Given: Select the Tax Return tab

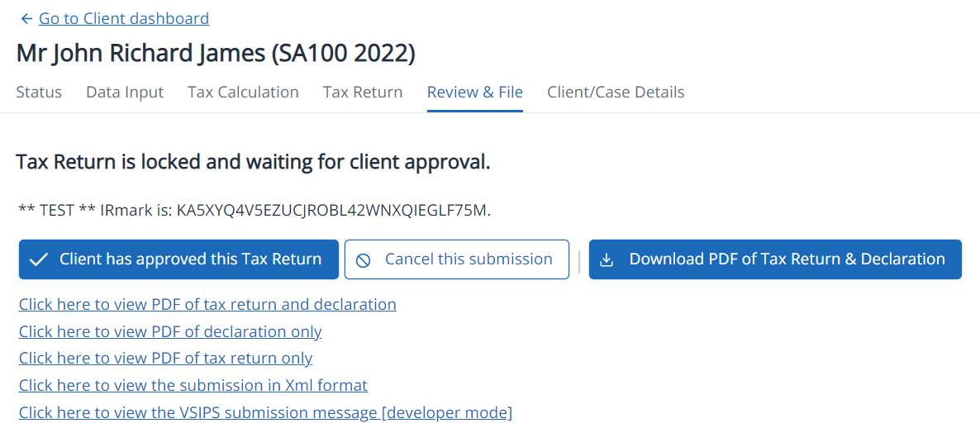Looking at the screenshot, I should [363, 92].
